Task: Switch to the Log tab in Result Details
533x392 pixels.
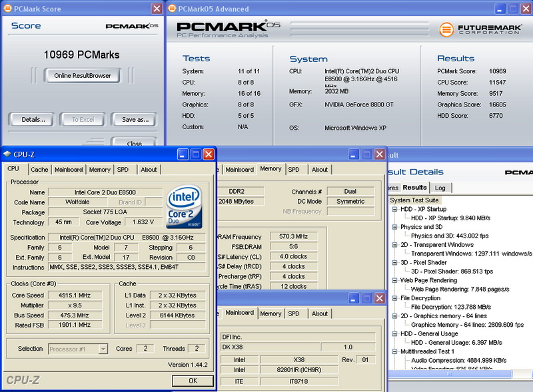Action: [x=440, y=188]
